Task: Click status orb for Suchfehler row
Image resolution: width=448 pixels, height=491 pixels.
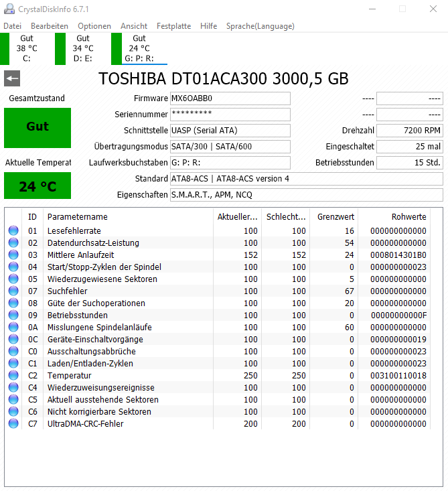Action: click(13, 291)
